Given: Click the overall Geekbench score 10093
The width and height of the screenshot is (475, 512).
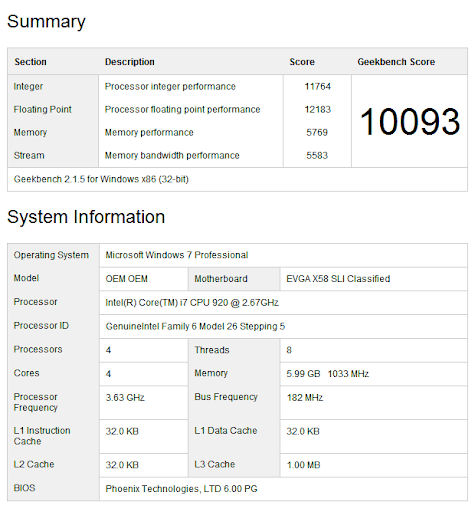Looking at the screenshot, I should (x=410, y=122).
